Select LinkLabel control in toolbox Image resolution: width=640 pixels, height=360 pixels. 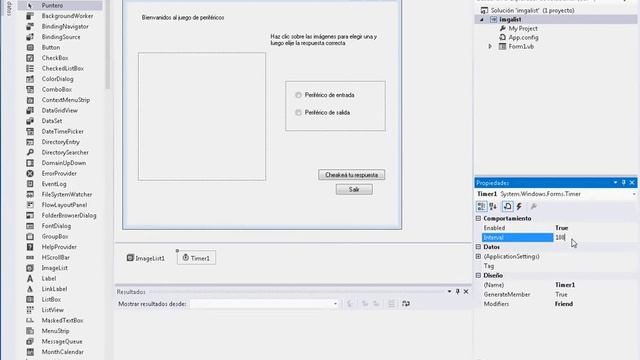55,289
